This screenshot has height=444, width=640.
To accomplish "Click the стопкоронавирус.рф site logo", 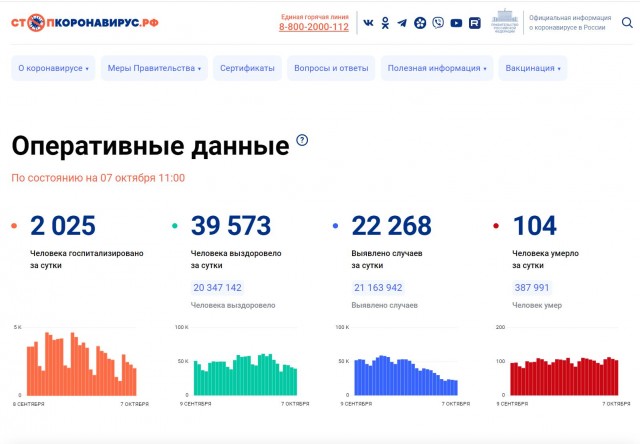I will click(x=84, y=22).
